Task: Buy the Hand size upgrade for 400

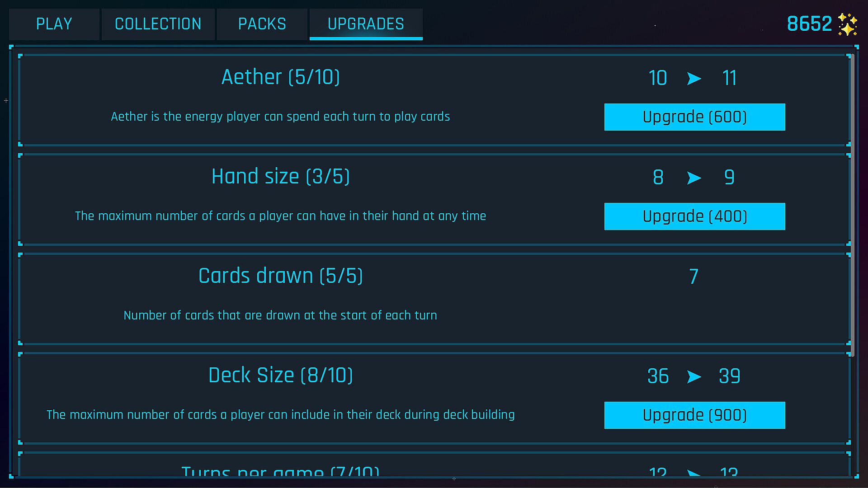Action: click(694, 216)
